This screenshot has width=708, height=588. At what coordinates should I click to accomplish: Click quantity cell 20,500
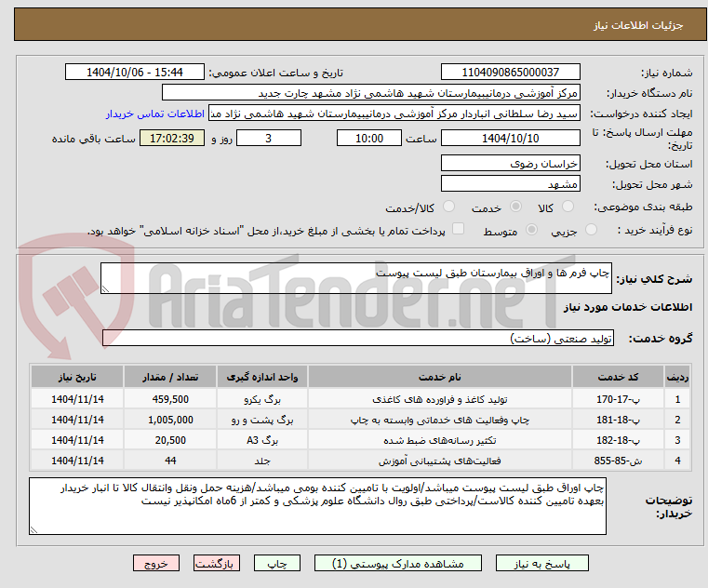[170, 440]
